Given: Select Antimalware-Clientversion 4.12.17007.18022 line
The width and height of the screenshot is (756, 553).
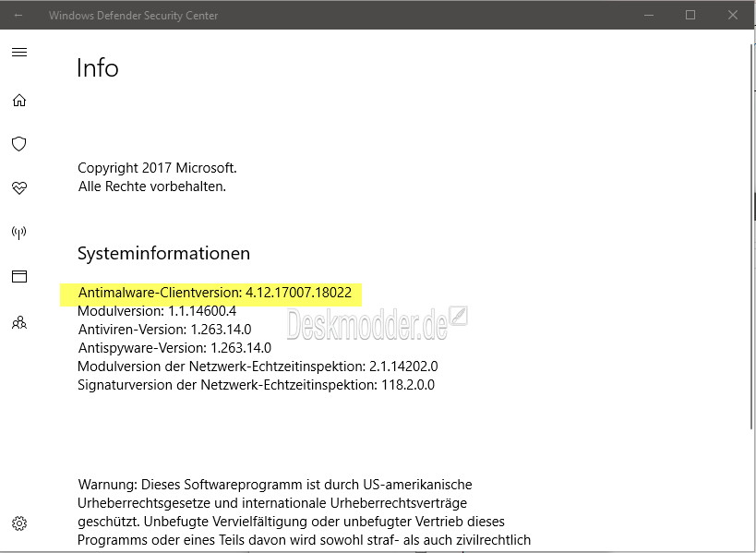Looking at the screenshot, I should [x=215, y=293].
